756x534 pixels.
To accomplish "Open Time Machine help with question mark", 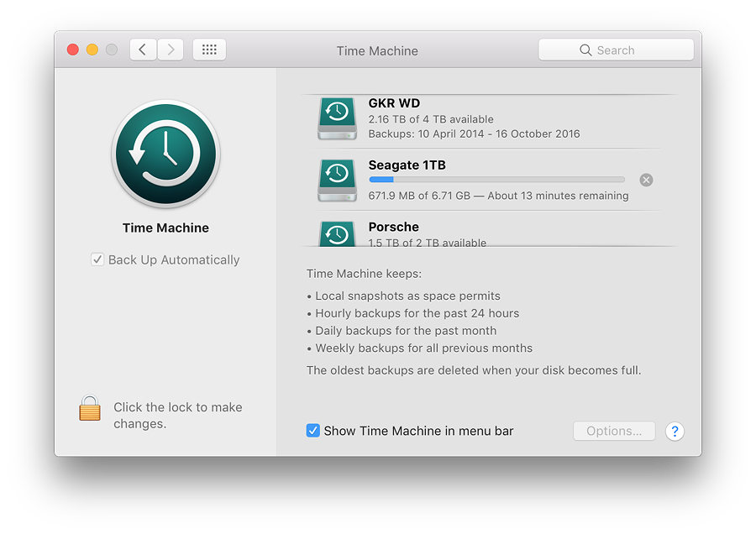I will click(x=675, y=431).
